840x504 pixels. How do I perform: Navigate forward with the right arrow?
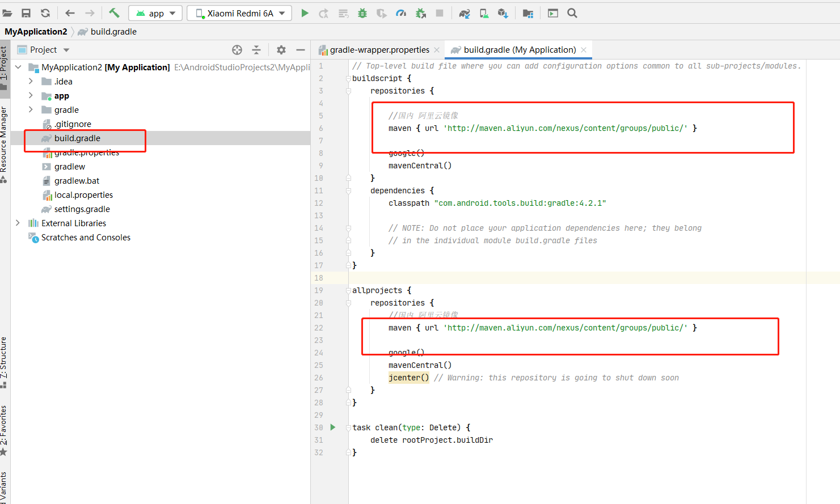tap(90, 13)
